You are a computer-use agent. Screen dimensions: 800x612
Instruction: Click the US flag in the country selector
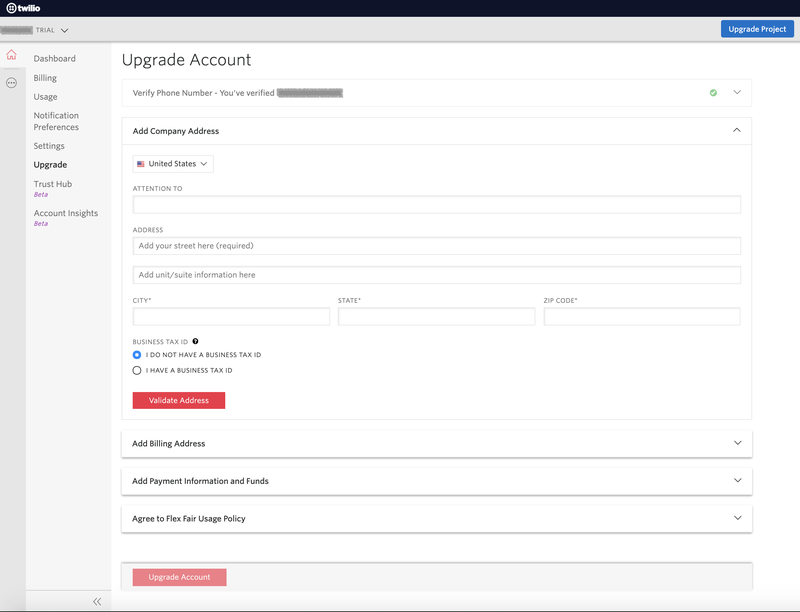point(140,163)
